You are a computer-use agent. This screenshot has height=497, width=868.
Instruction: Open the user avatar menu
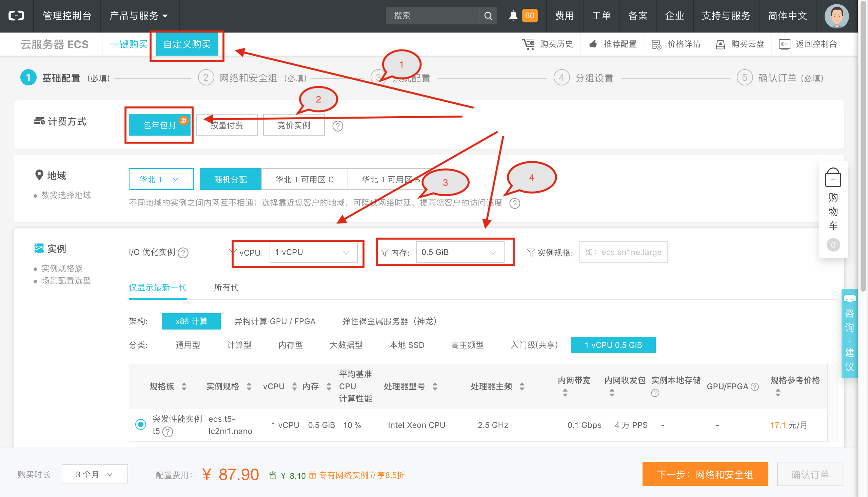pyautogui.click(x=836, y=16)
